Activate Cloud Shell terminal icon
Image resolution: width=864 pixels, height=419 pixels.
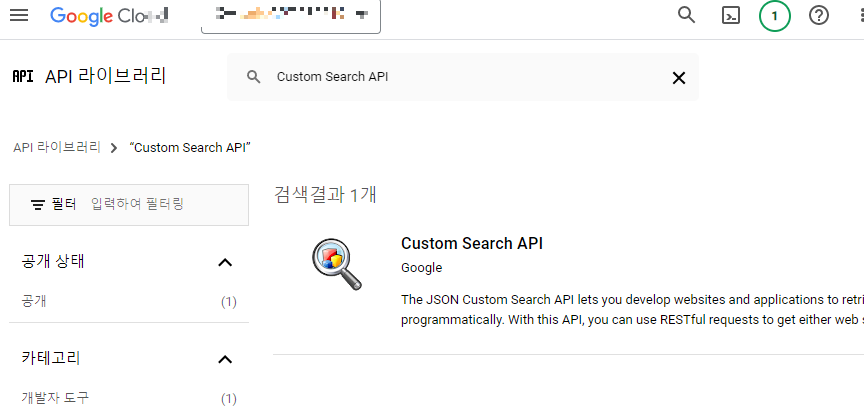click(x=731, y=16)
